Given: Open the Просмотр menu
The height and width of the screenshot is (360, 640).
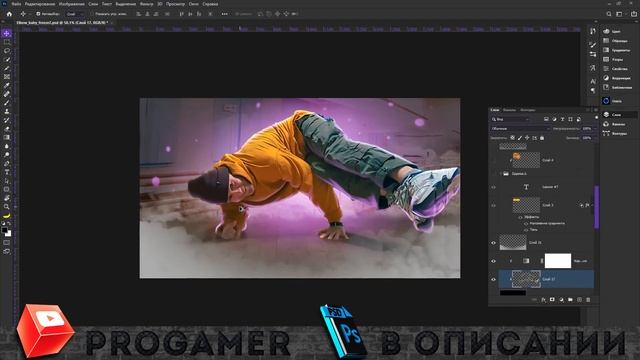Looking at the screenshot, I should tap(176, 4).
